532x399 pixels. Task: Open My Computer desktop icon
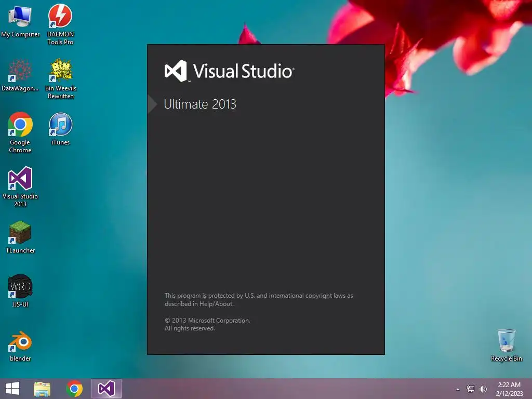[20, 22]
